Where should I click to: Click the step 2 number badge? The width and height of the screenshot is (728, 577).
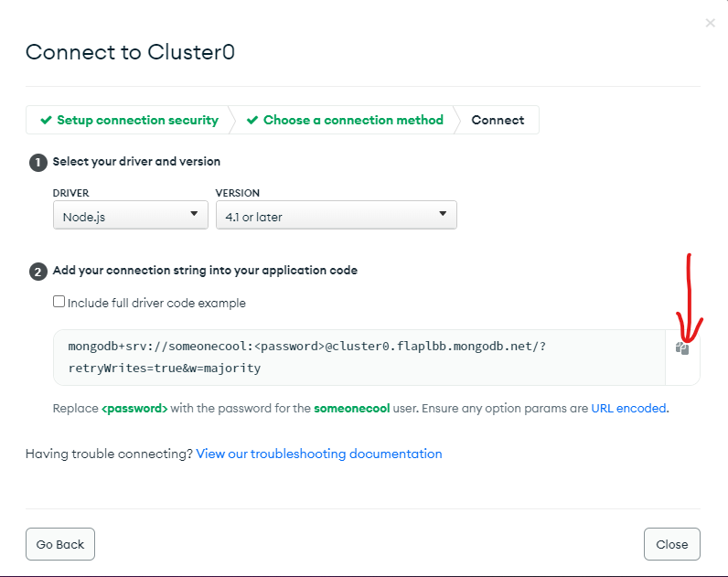38,271
